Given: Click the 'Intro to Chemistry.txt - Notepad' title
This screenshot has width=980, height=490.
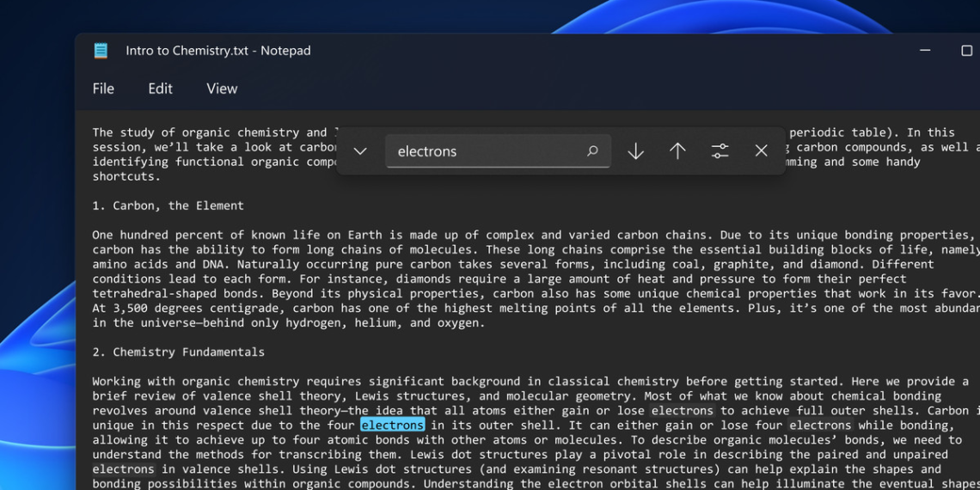Looking at the screenshot, I should tap(218, 51).
